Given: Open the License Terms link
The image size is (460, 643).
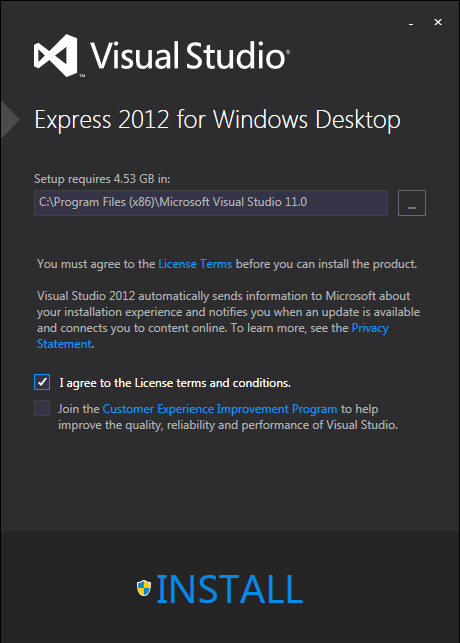Looking at the screenshot, I should (195, 264).
